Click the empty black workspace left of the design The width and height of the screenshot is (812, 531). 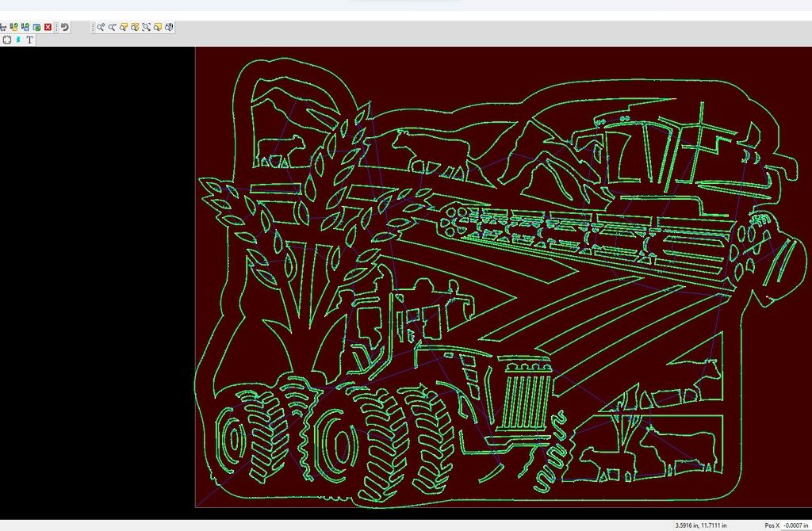click(97, 277)
